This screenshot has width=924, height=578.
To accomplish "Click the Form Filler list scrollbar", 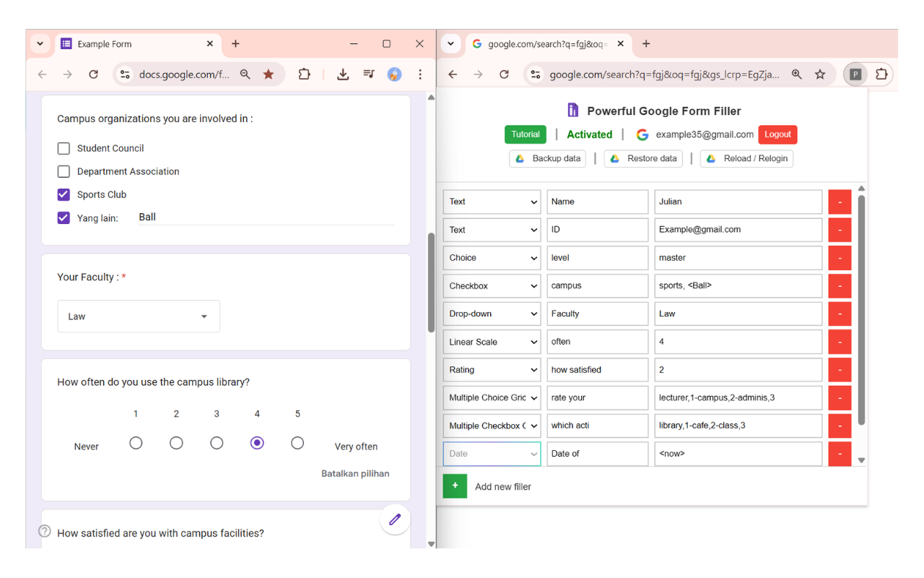I will [x=861, y=311].
